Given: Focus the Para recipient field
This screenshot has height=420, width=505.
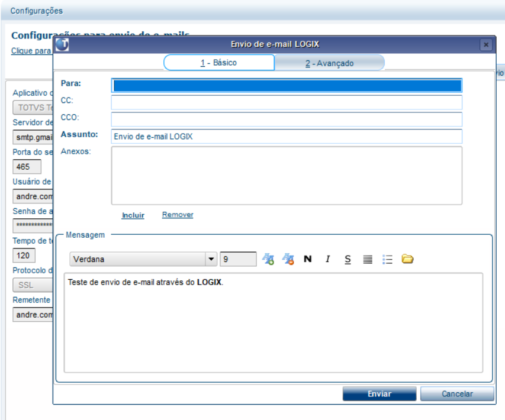Looking at the screenshot, I should click(x=287, y=86).
